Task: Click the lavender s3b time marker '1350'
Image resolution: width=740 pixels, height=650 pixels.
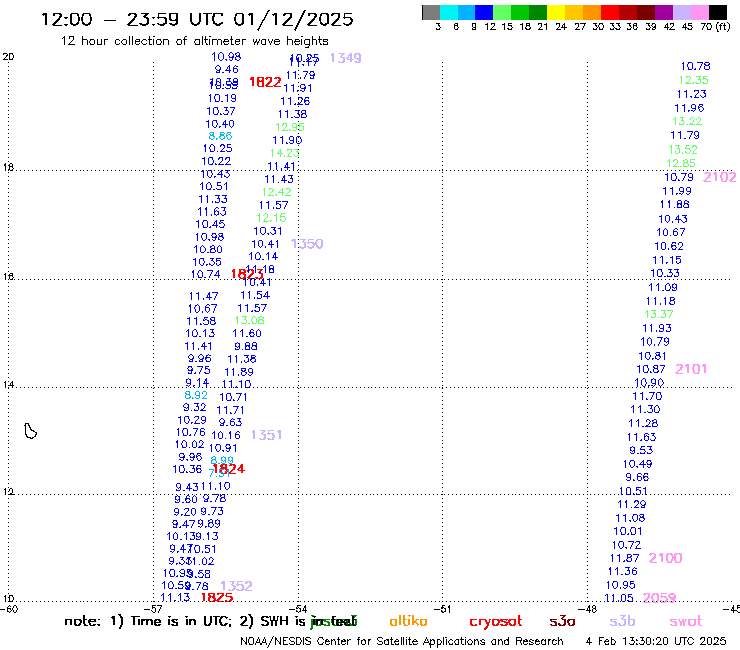Action: pos(307,244)
